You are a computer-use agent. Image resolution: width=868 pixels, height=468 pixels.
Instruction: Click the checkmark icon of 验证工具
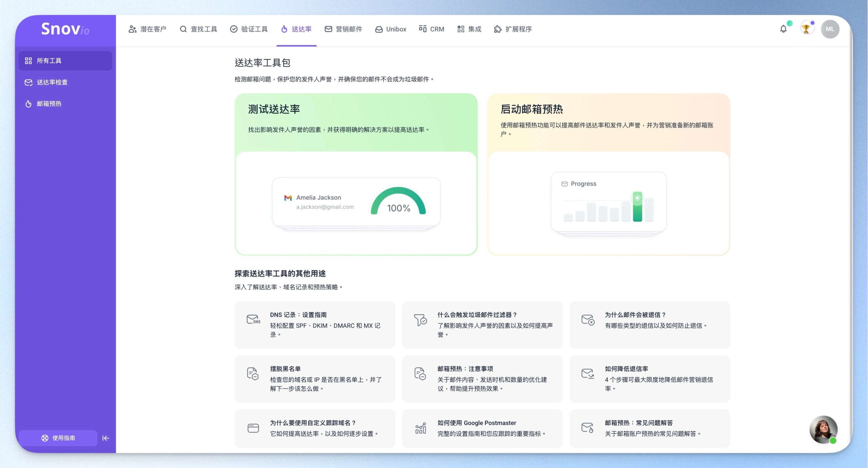click(x=234, y=29)
